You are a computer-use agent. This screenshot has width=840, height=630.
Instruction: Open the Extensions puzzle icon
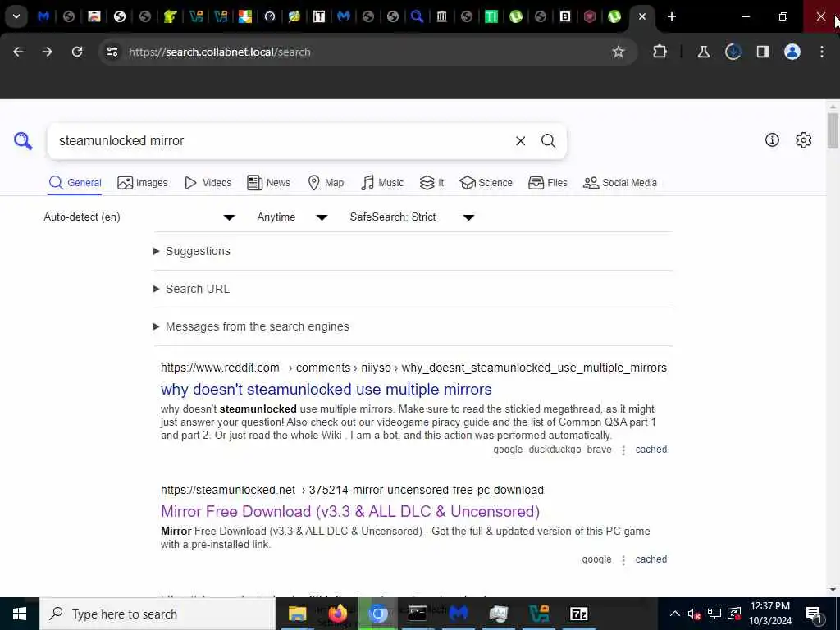click(x=660, y=52)
